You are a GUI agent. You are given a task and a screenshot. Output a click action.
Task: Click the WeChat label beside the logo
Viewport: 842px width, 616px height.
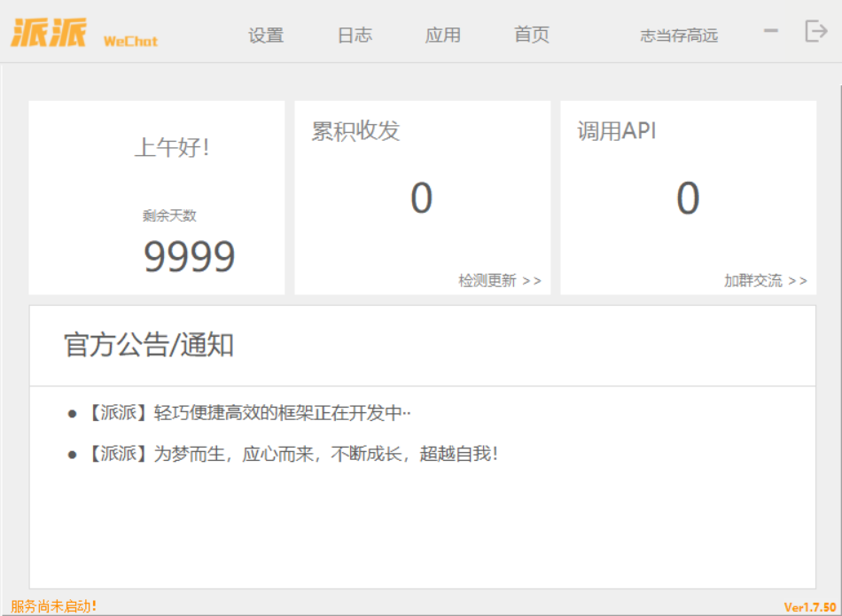coord(130,41)
